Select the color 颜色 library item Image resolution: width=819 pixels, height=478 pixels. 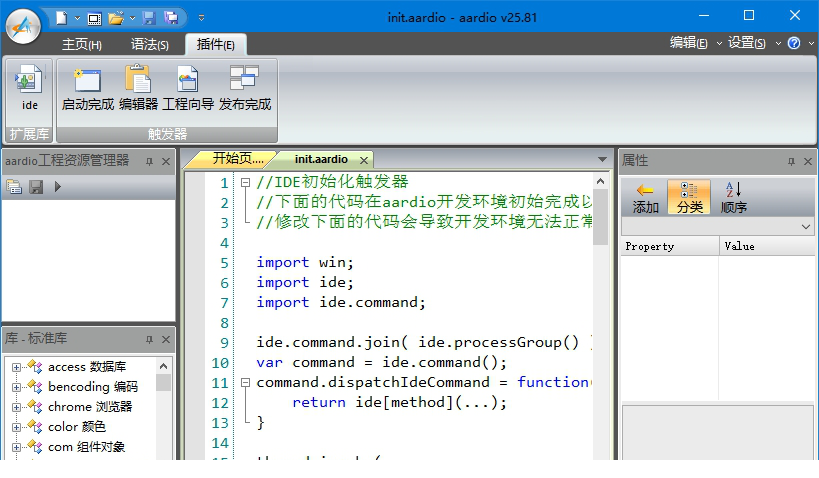tap(77, 426)
